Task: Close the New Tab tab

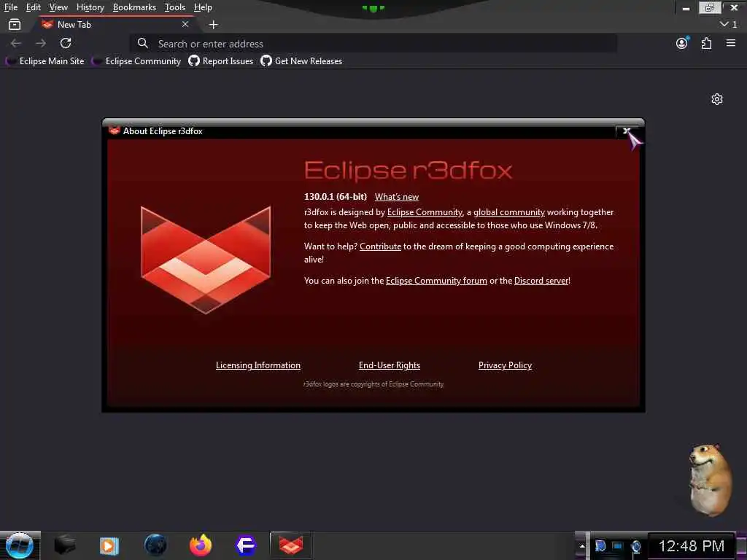Action: click(185, 24)
